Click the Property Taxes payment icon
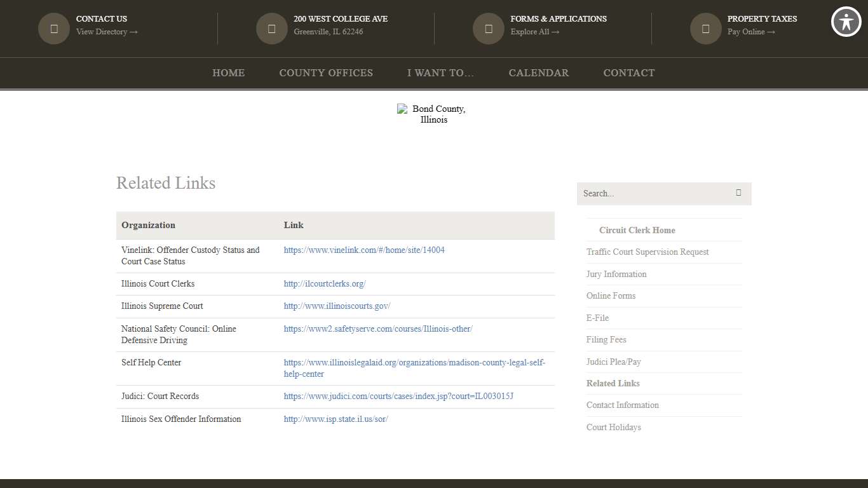Screen dimensions: 868x488 [705, 28]
